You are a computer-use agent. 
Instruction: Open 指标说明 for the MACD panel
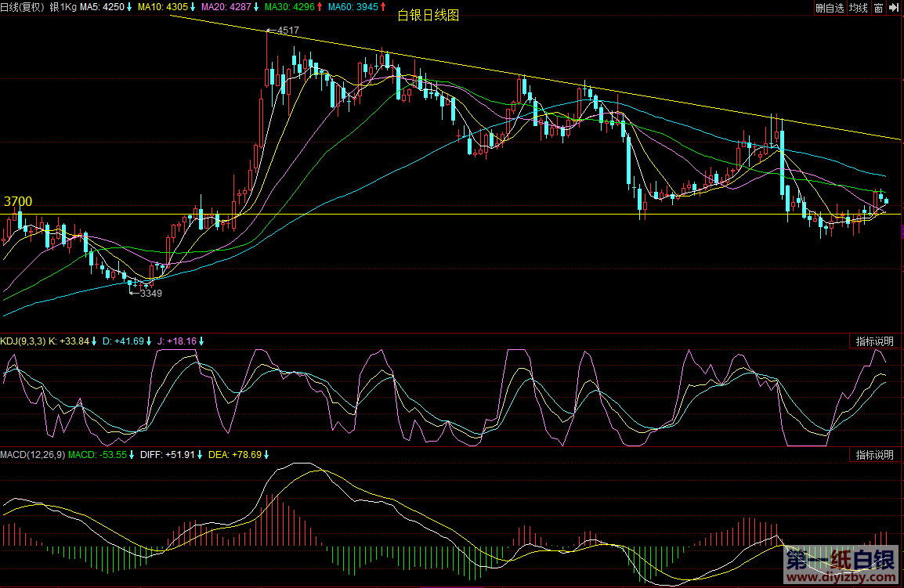pos(873,455)
